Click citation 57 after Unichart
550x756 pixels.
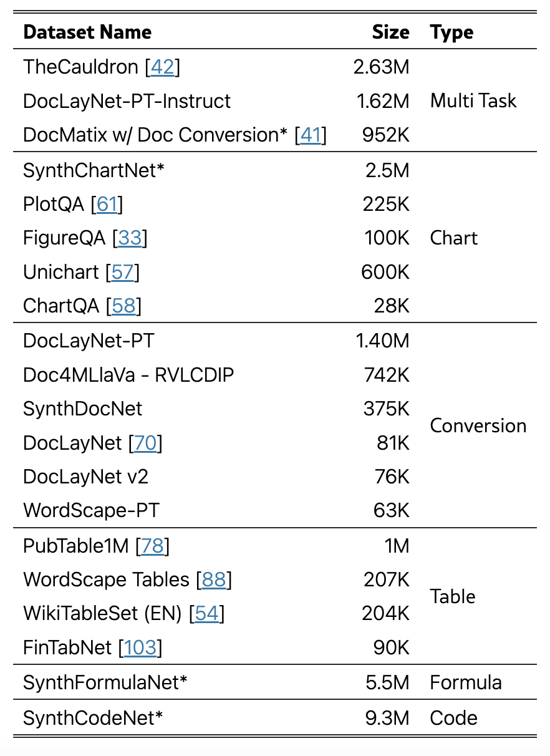[x=122, y=273]
